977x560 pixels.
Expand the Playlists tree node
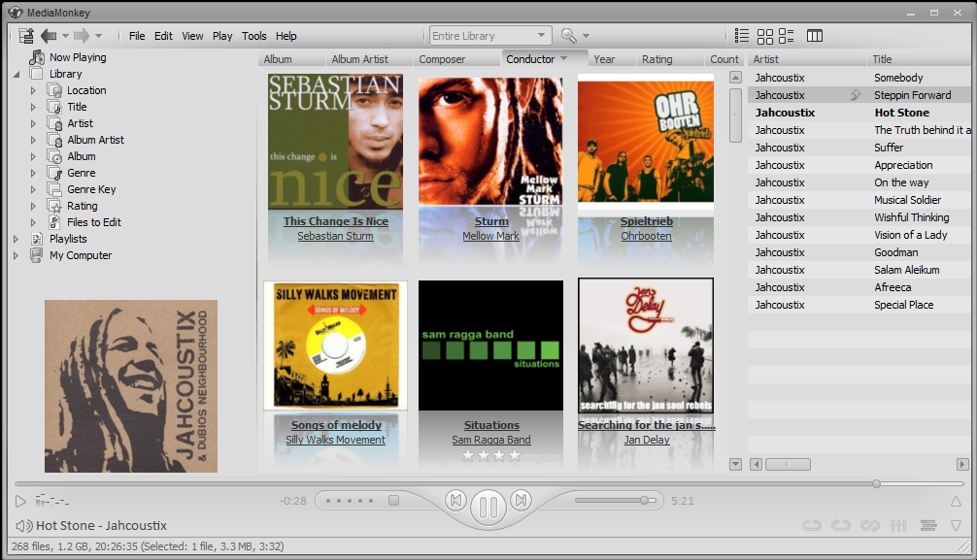pos(16,239)
